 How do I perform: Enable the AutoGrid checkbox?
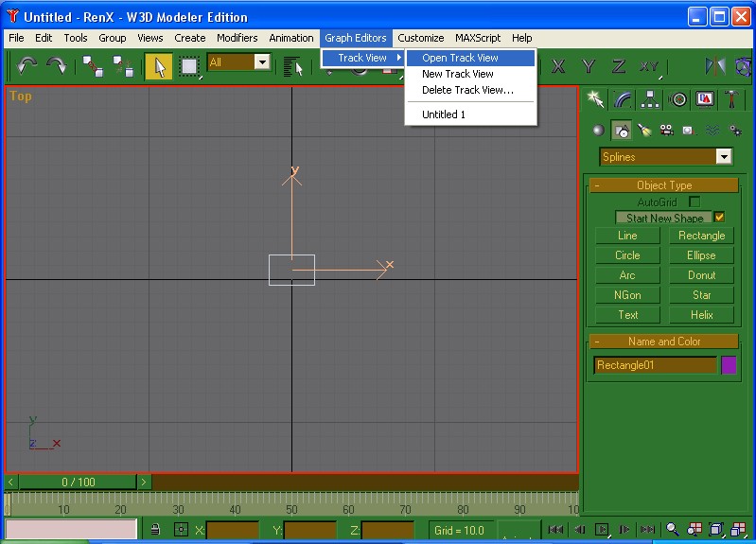point(694,202)
